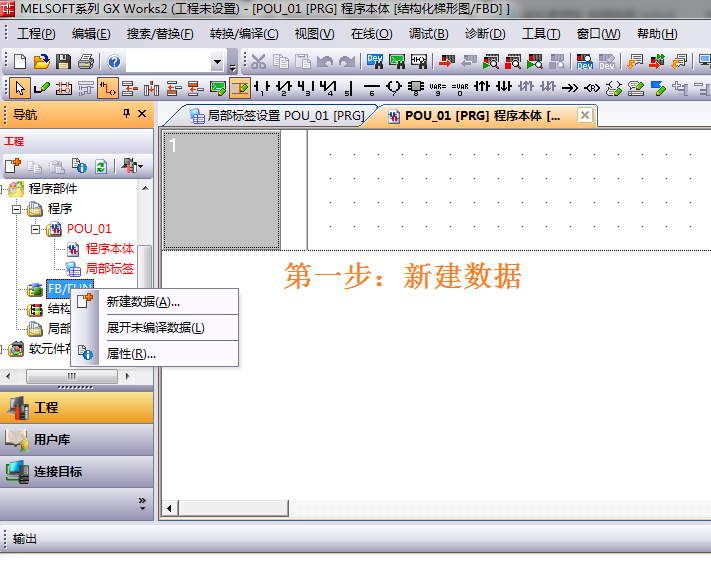
Task: Select 程序本体 in project tree
Action: pos(109,249)
